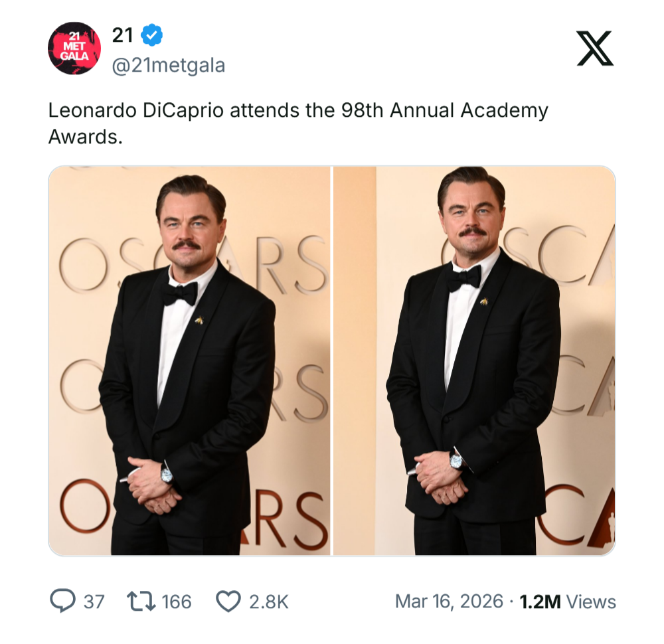The image size is (664, 644).
Task: Click the X logo at top right
Action: [x=596, y=48]
